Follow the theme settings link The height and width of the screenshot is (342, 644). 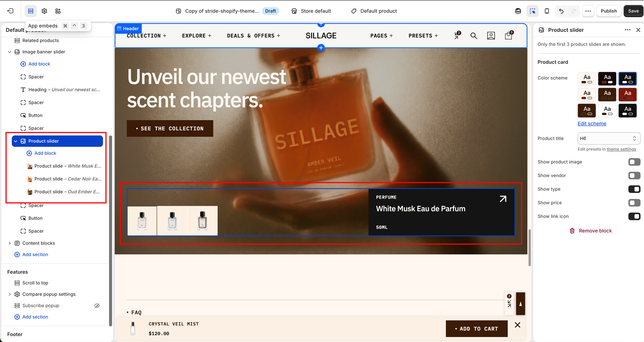[621, 149]
